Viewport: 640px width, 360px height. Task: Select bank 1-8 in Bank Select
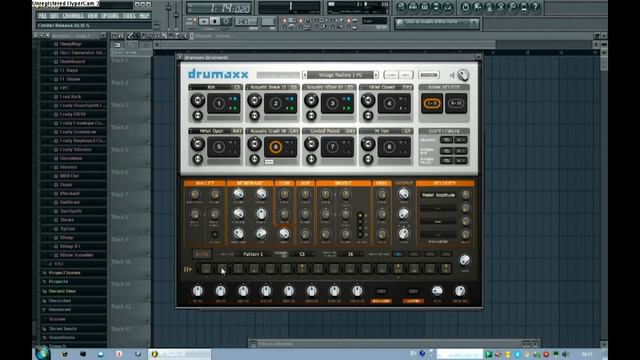(x=432, y=104)
